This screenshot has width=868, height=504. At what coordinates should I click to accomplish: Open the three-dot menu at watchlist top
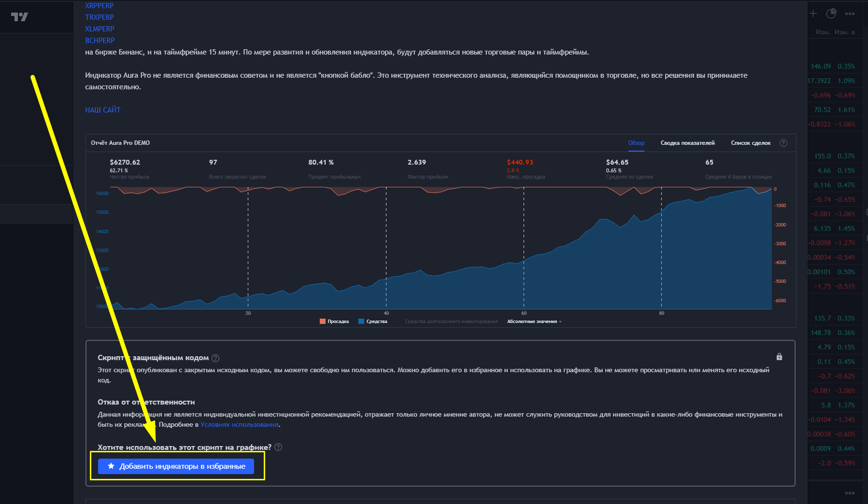coord(850,14)
